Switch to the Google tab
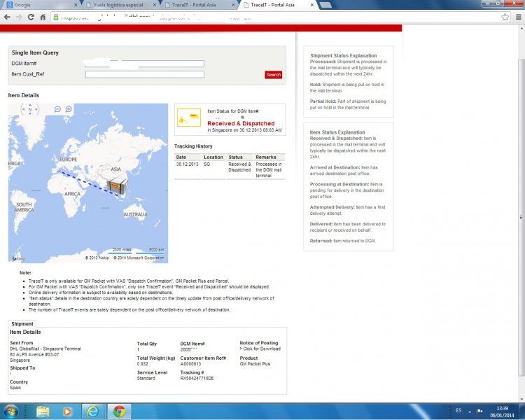 click(40, 5)
